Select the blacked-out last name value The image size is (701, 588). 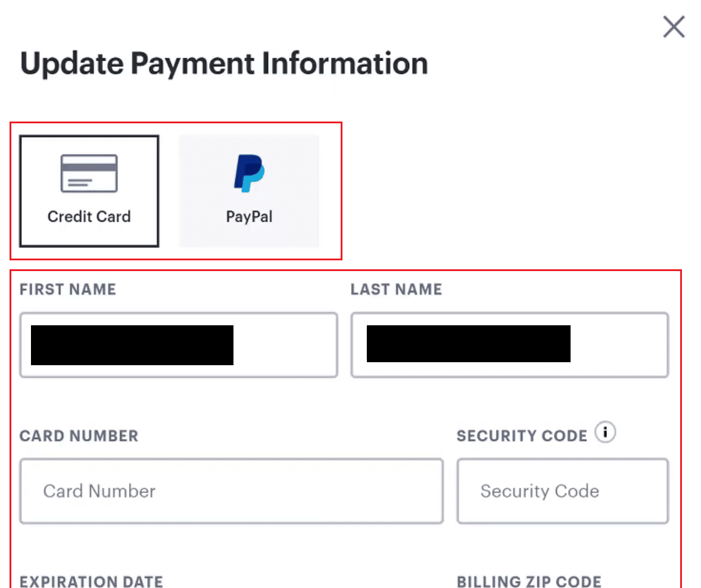click(469, 344)
